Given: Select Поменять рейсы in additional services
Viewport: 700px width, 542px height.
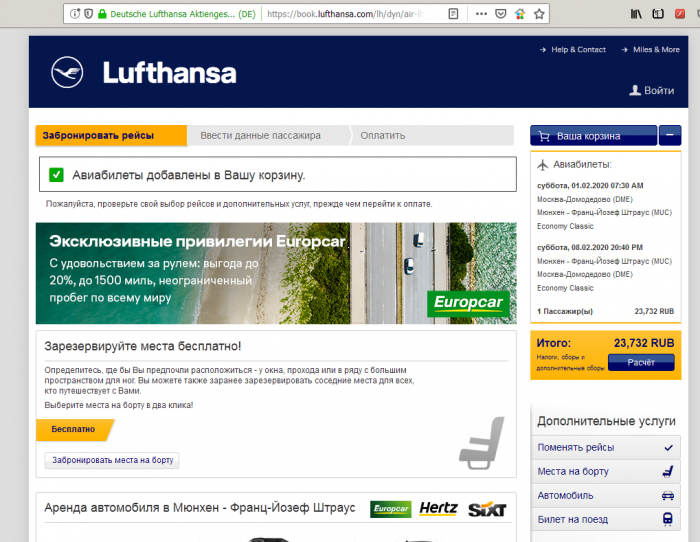Looking at the screenshot, I should (606, 447).
